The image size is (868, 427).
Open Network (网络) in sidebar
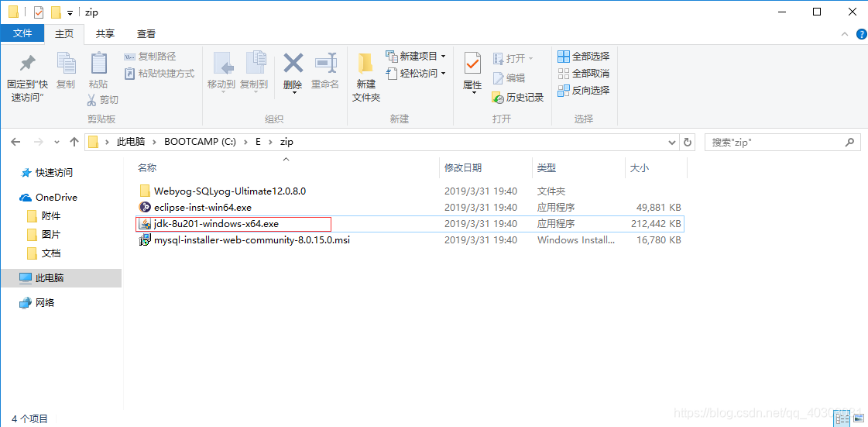[x=44, y=303]
